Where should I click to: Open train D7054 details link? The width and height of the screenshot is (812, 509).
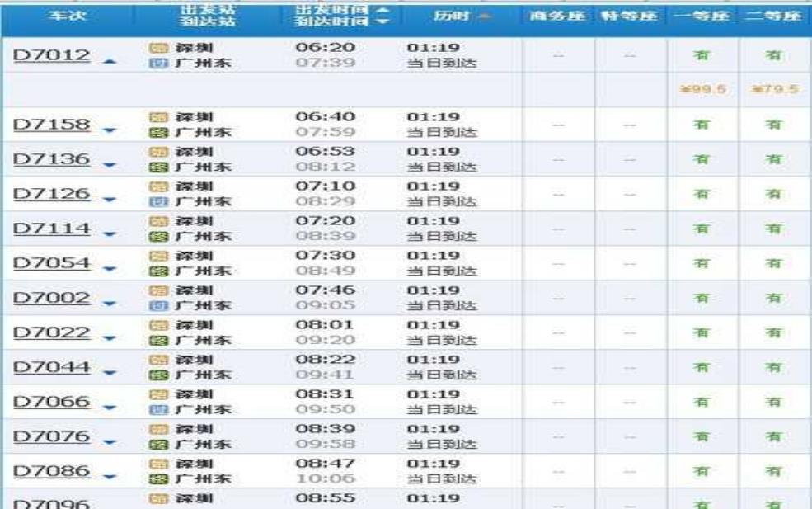coord(51,263)
